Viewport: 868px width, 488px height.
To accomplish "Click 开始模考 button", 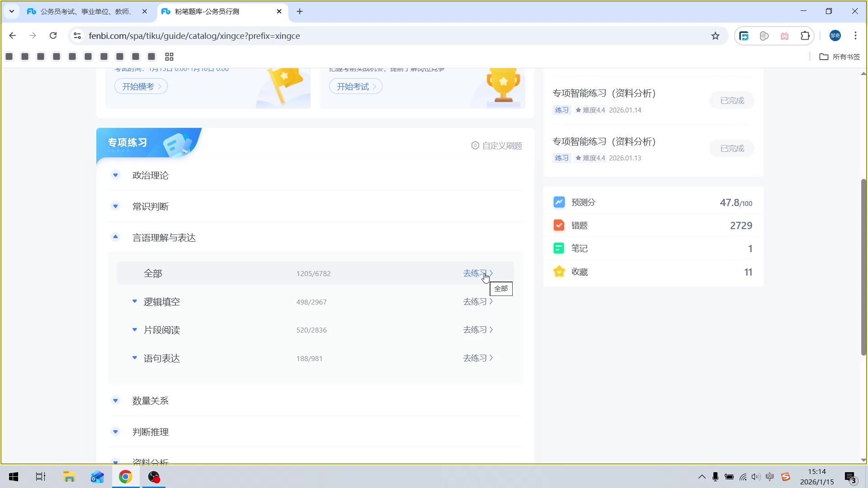I will pyautogui.click(x=141, y=86).
